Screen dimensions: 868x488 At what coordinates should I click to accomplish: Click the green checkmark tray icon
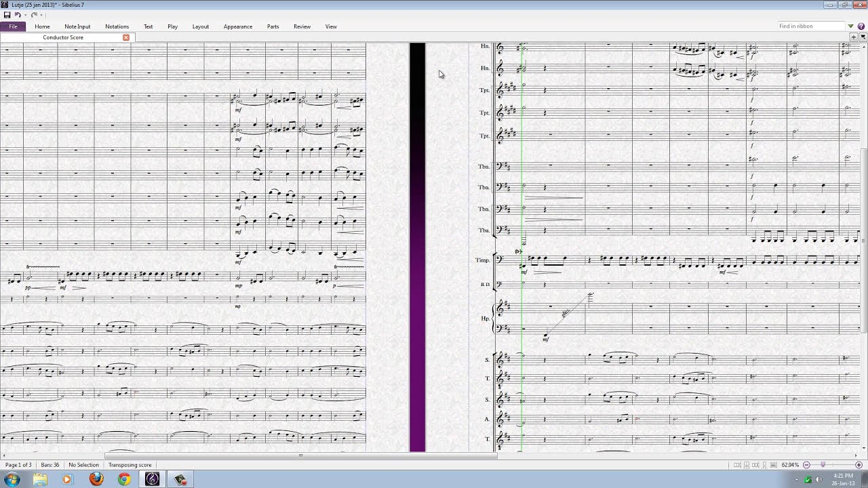tap(808, 480)
